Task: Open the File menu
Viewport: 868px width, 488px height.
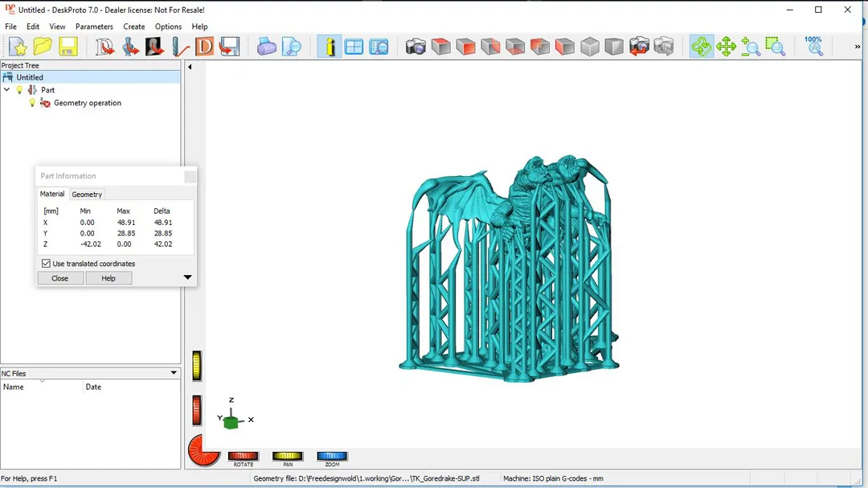Action: (x=10, y=27)
